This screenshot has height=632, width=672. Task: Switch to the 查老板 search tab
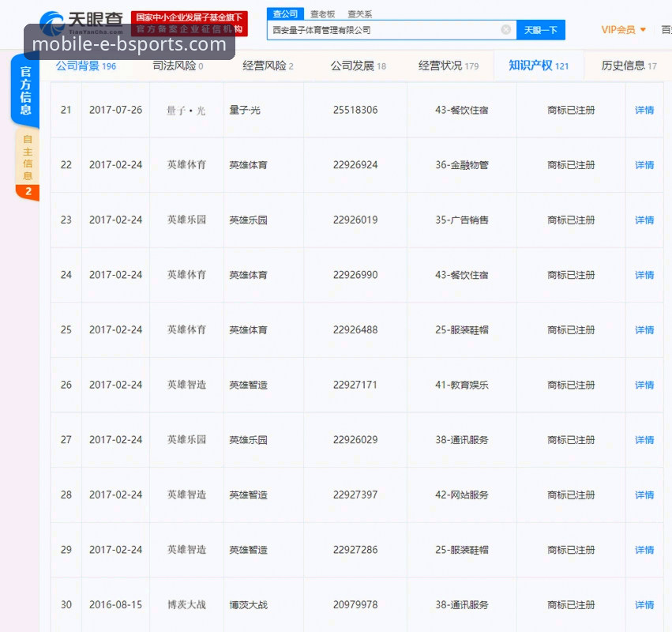pyautogui.click(x=323, y=13)
